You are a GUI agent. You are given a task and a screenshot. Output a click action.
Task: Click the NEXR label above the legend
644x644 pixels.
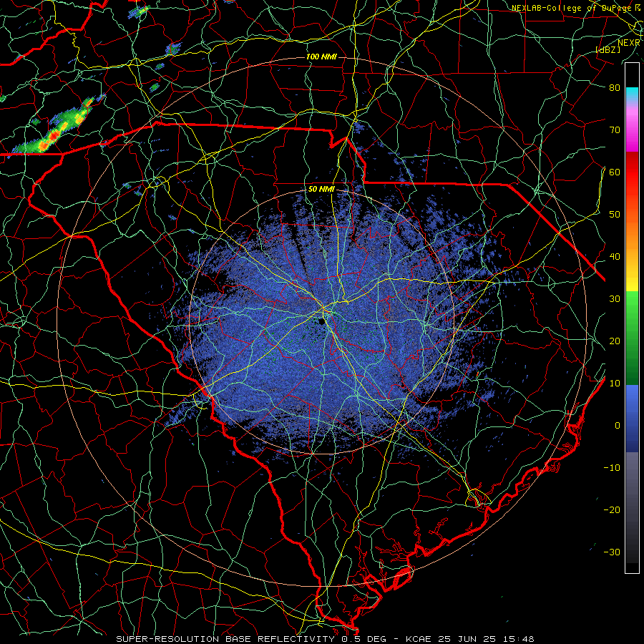click(x=628, y=43)
